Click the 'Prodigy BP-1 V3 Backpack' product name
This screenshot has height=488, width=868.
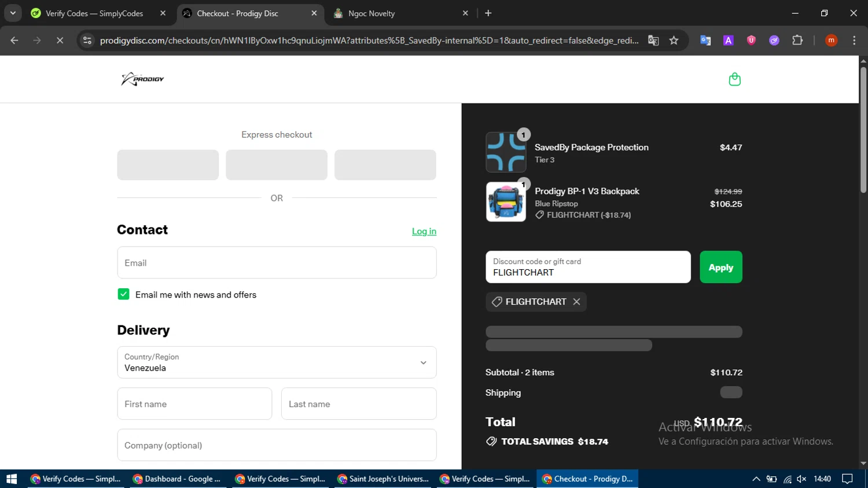[587, 191]
